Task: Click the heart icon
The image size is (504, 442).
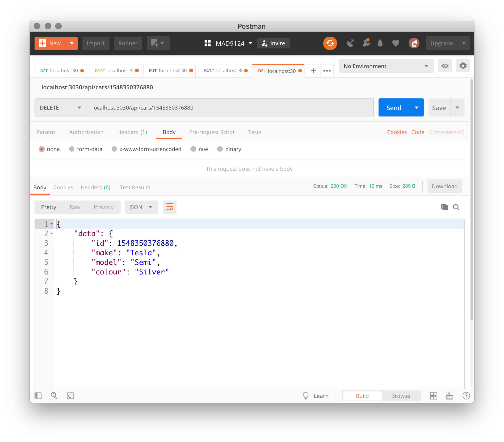Action: point(396,43)
